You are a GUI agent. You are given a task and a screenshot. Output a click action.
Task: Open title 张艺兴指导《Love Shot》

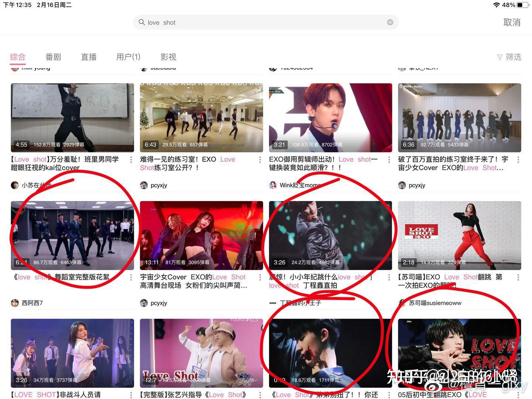[x=193, y=395]
